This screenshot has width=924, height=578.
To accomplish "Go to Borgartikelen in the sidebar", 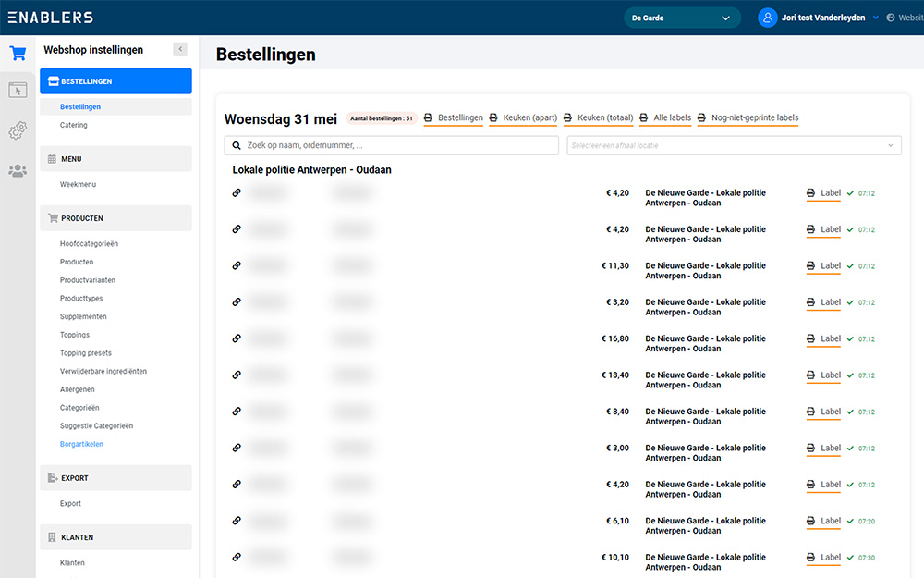I will tap(81, 445).
